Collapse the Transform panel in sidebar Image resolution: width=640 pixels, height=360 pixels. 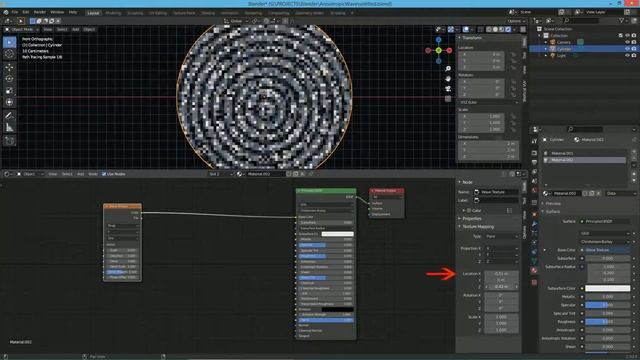460,38
